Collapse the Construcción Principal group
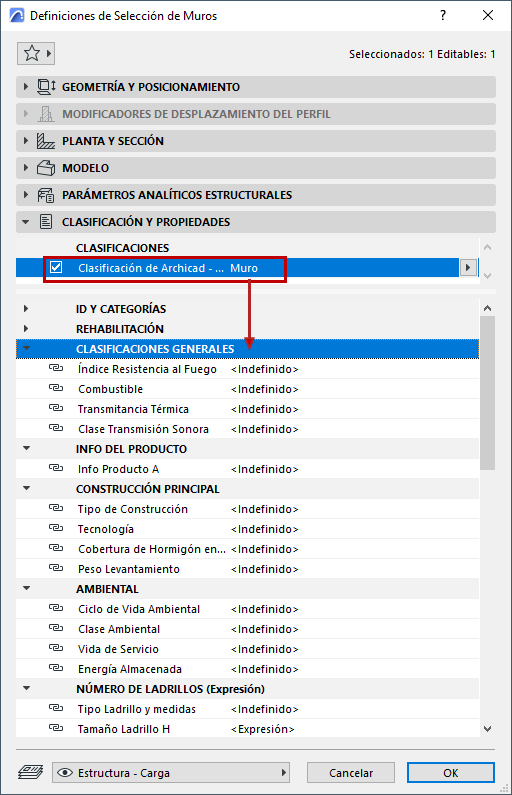The height and width of the screenshot is (795, 512). pyautogui.click(x=26, y=488)
